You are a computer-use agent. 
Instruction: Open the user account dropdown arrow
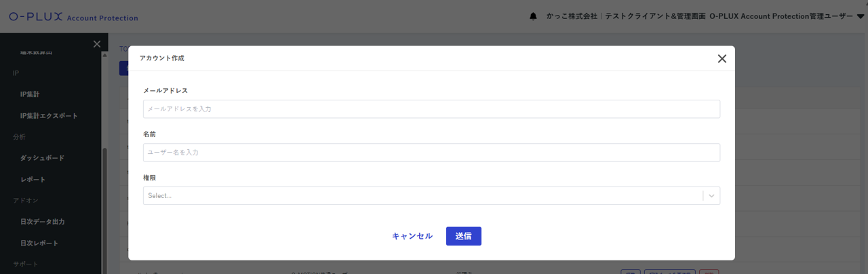tap(860, 17)
